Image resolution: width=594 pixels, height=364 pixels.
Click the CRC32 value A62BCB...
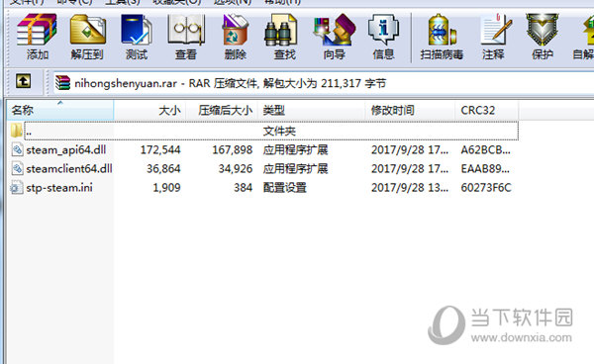pos(486,149)
